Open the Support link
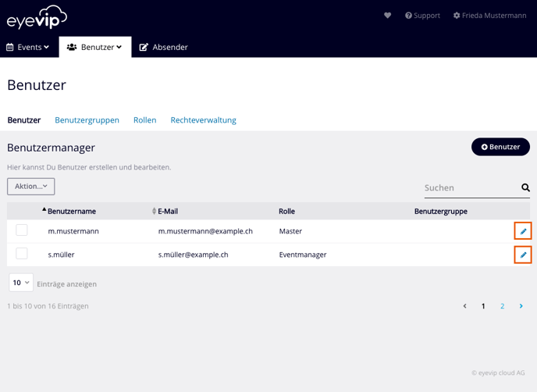Screen dimensions: 537x392 click(x=422, y=16)
